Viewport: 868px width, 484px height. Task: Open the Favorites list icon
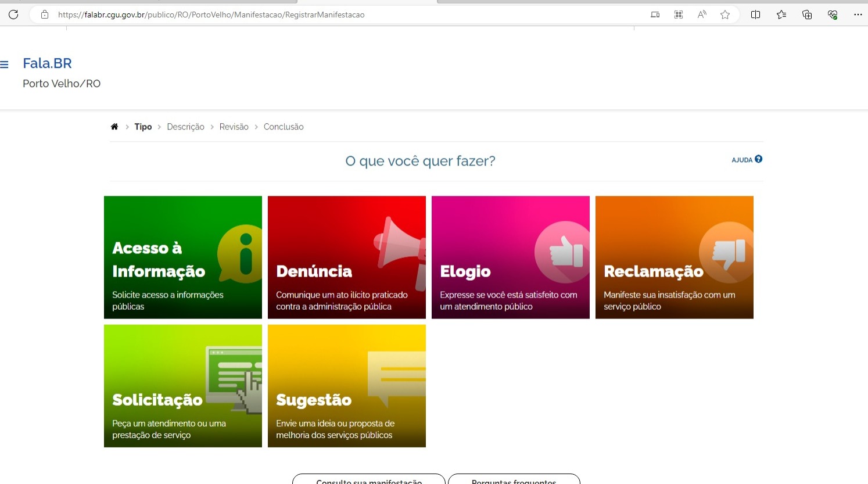pos(781,15)
